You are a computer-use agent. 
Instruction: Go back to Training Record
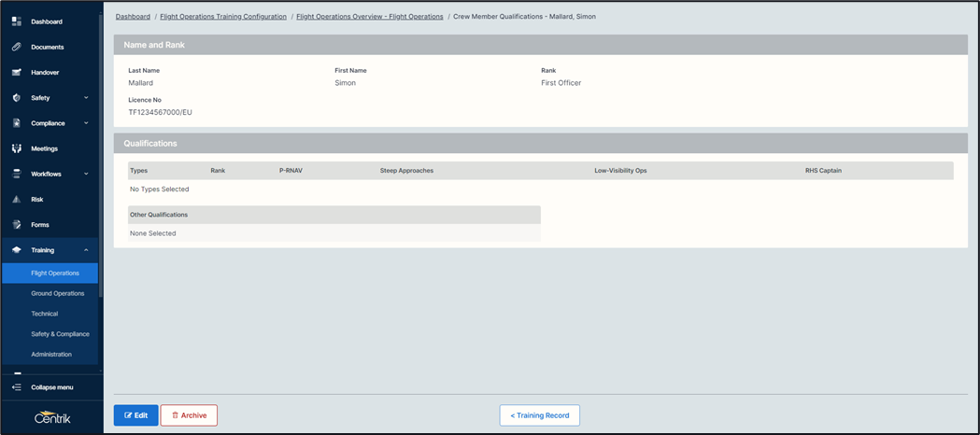[x=539, y=415]
